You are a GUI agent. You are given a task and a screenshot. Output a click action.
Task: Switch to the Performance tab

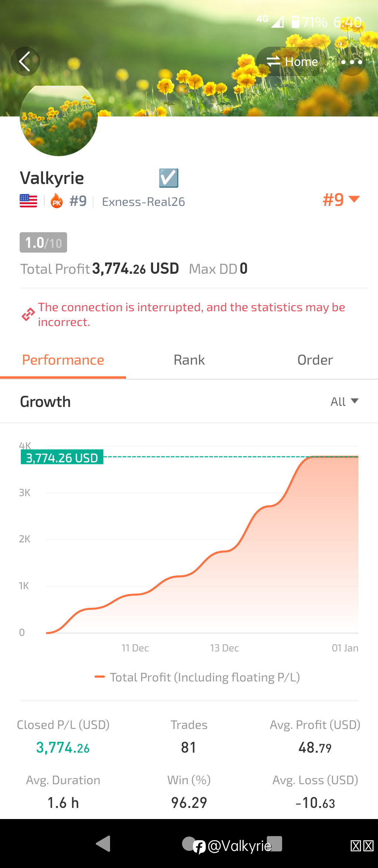[x=63, y=360]
